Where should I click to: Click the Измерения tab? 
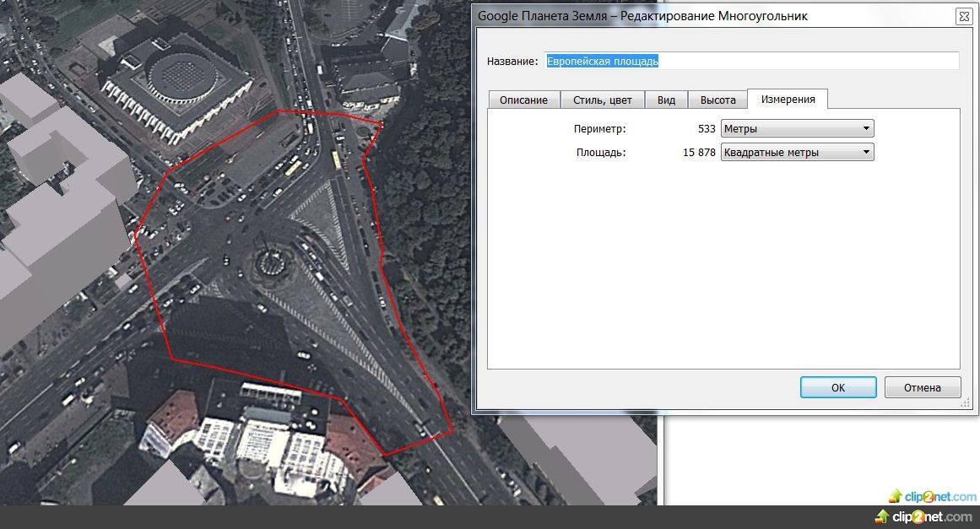tap(788, 99)
